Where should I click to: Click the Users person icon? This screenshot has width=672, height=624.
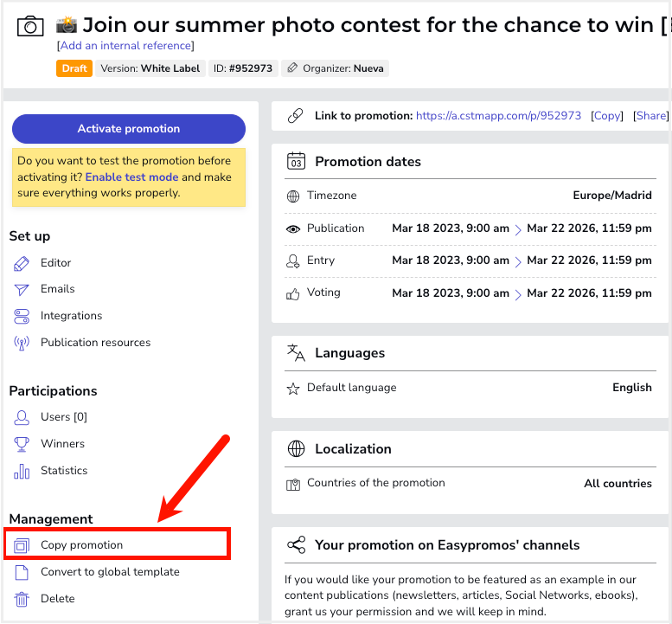(x=22, y=417)
